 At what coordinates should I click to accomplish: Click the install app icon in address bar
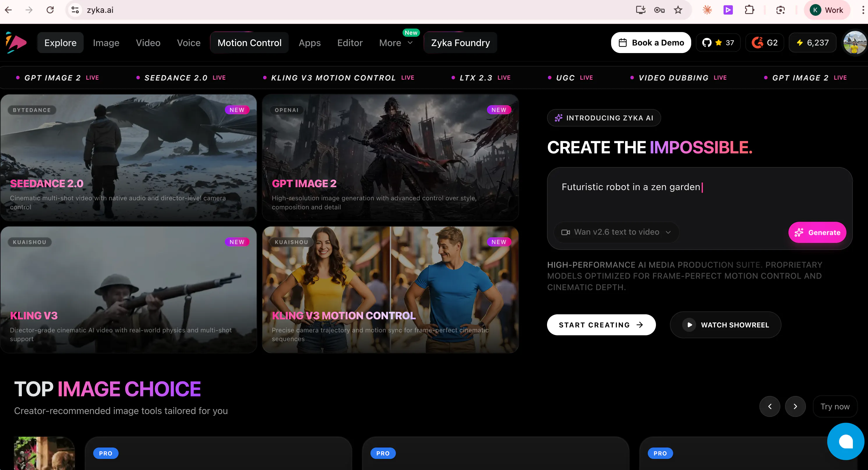641,10
